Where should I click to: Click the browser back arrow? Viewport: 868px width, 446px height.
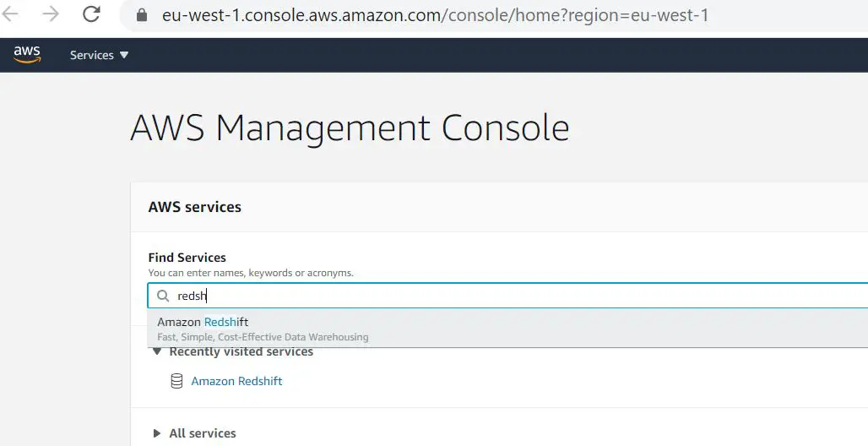pyautogui.click(x=10, y=14)
